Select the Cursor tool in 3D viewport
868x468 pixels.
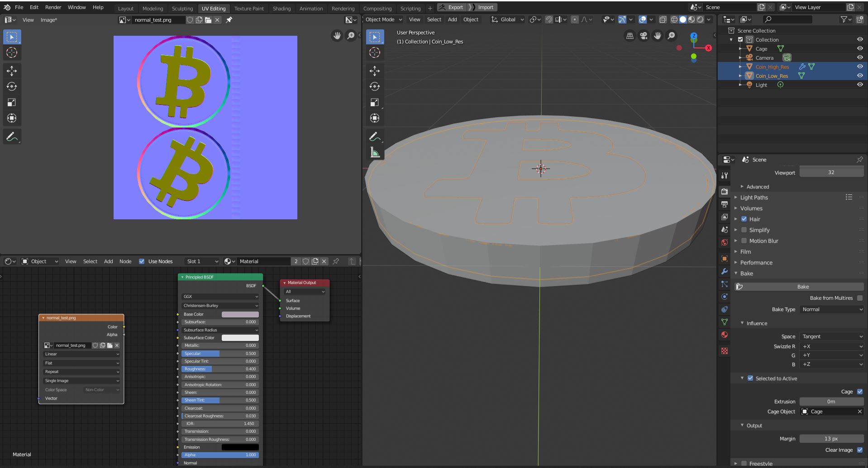tap(375, 52)
